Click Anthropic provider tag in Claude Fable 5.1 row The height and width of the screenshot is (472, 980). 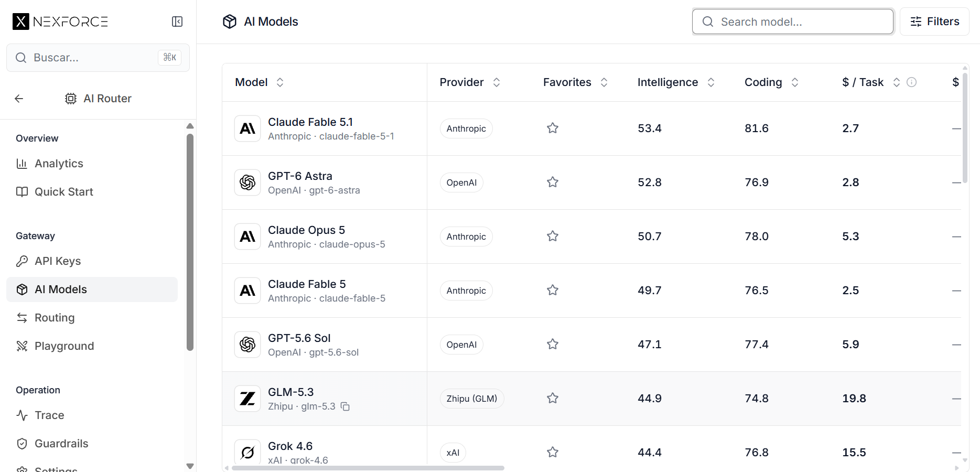[466, 128]
